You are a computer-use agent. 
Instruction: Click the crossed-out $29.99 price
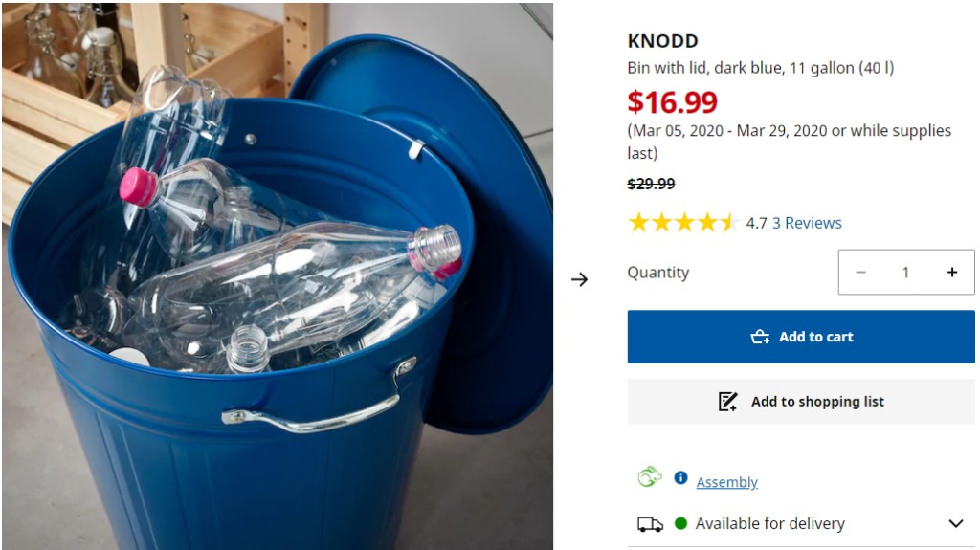[651, 184]
